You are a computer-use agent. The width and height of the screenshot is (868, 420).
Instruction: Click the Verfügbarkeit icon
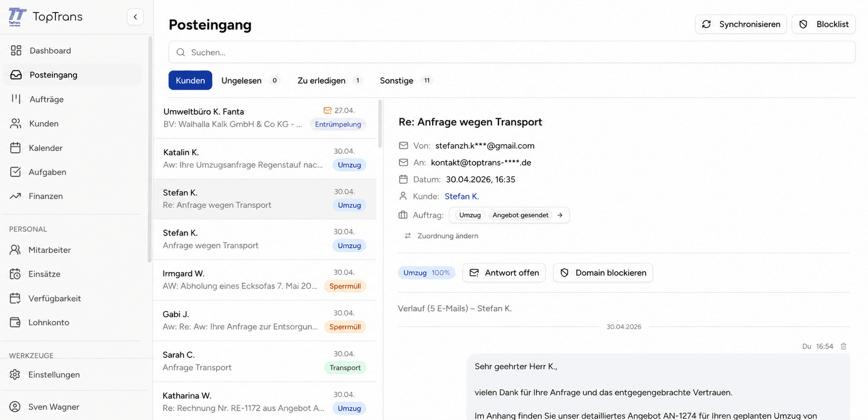click(x=15, y=298)
